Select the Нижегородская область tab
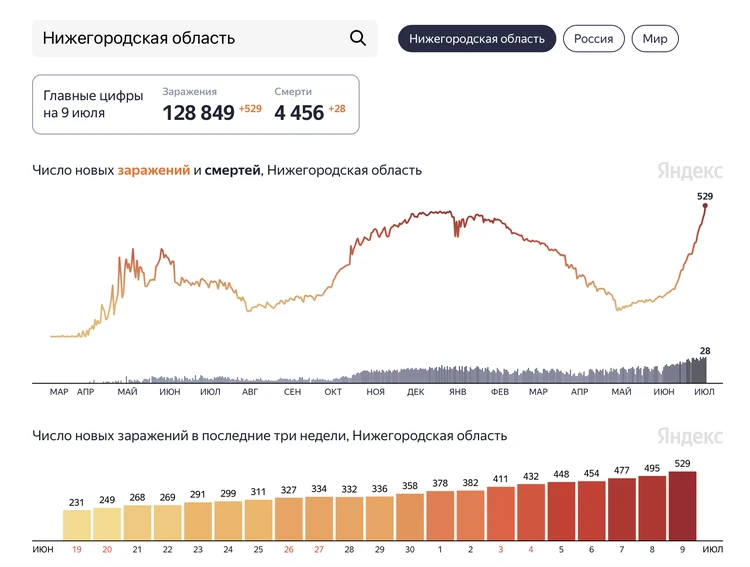750x567 pixels. (477, 39)
